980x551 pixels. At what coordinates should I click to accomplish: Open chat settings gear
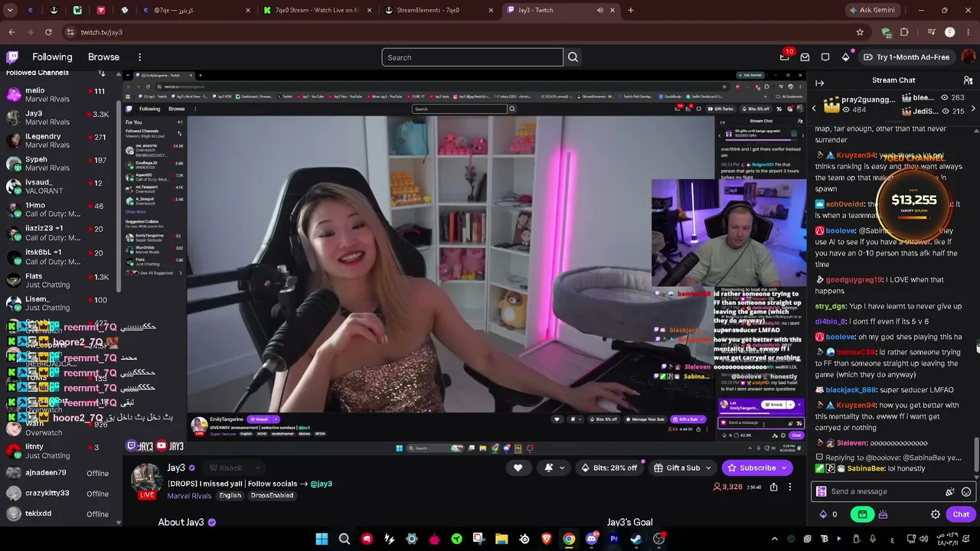(x=935, y=514)
